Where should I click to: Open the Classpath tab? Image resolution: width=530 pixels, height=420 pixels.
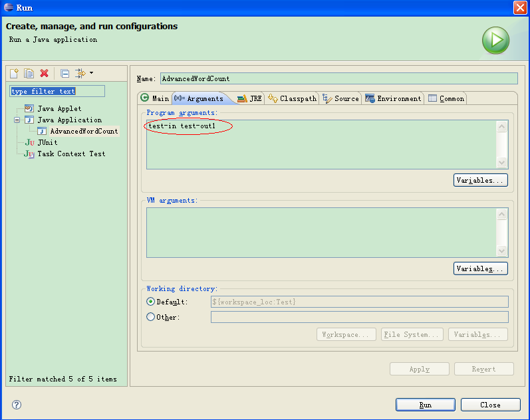point(292,98)
